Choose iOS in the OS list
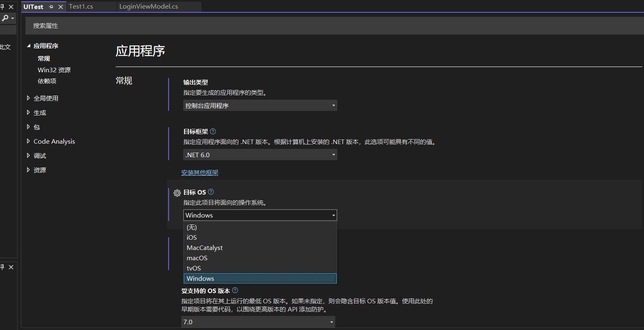The height and width of the screenshot is (330, 644). [x=260, y=237]
